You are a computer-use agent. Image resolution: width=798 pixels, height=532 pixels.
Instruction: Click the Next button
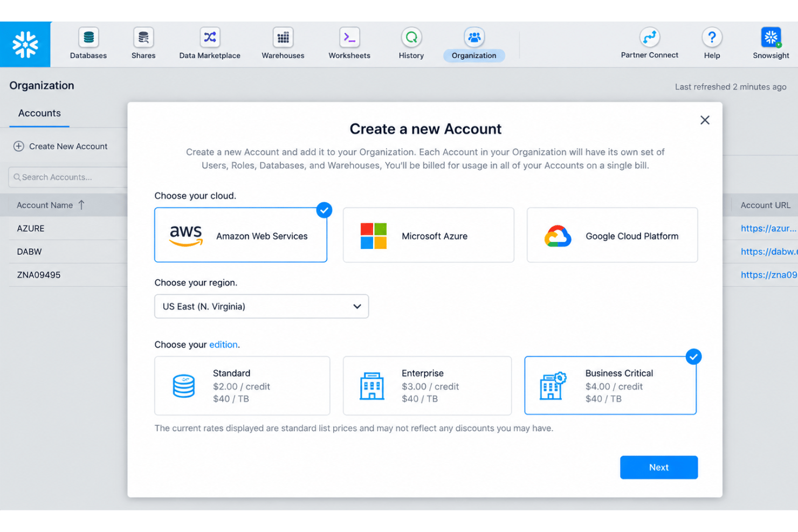click(x=659, y=467)
